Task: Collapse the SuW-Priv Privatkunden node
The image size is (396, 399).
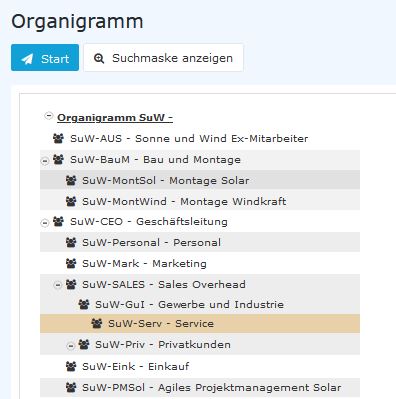Action: pyautogui.click(x=71, y=346)
